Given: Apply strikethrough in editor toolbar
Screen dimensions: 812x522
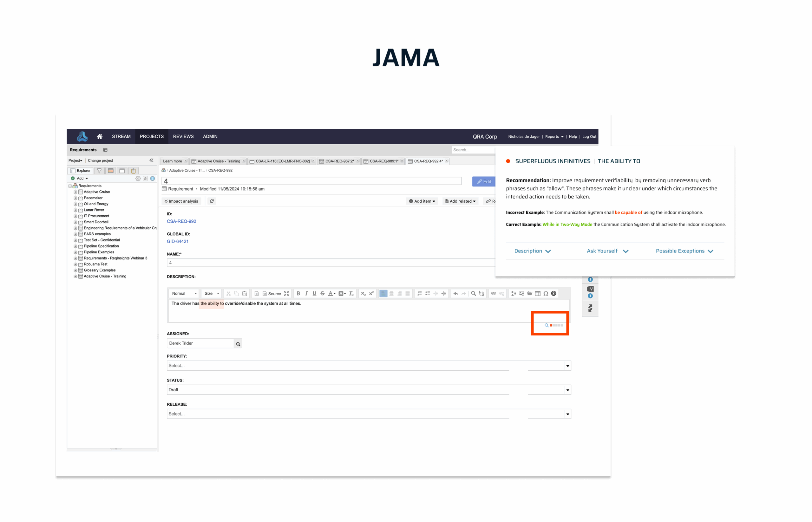Looking at the screenshot, I should 323,294.
